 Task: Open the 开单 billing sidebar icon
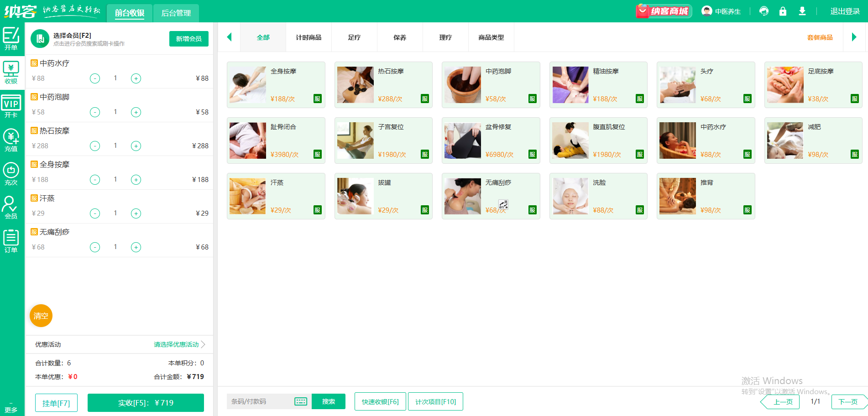pyautogui.click(x=11, y=39)
